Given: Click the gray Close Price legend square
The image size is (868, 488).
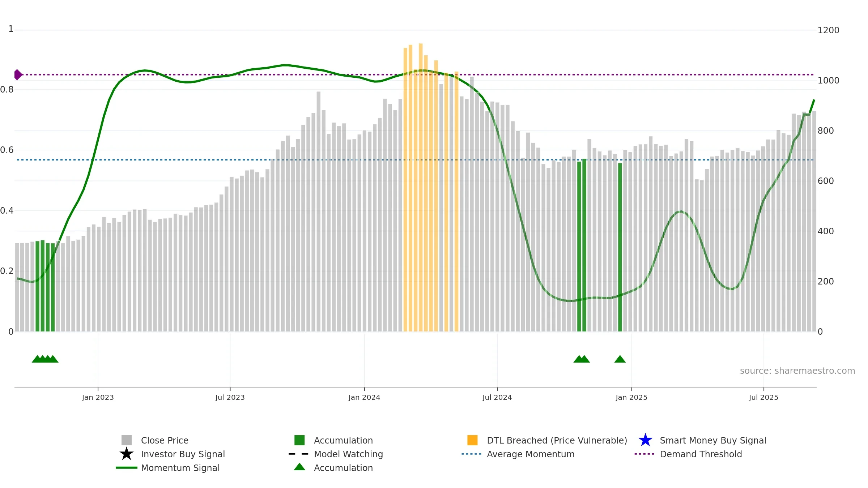Looking at the screenshot, I should tap(126, 440).
